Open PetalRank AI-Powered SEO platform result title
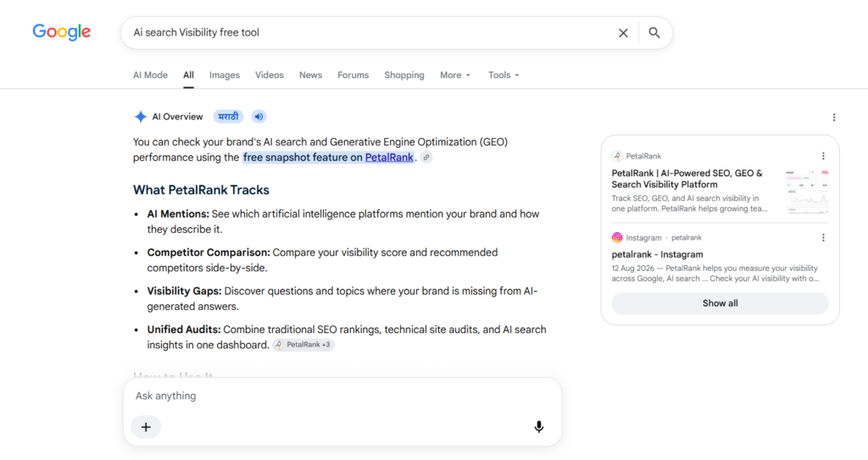This screenshot has width=868, height=460. tap(687, 179)
